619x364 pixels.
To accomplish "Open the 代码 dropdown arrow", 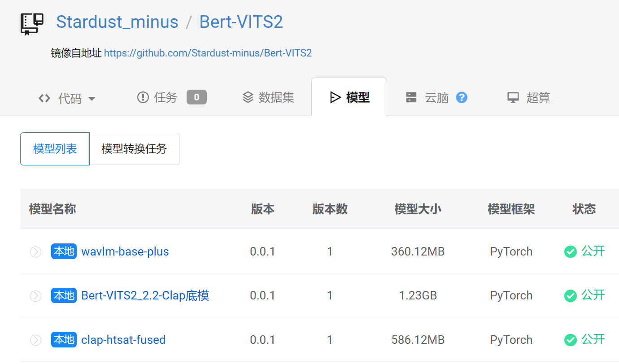I will pos(92,99).
